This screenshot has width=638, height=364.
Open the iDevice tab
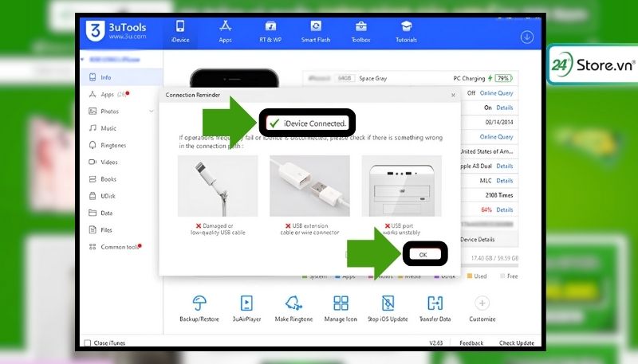pos(180,32)
